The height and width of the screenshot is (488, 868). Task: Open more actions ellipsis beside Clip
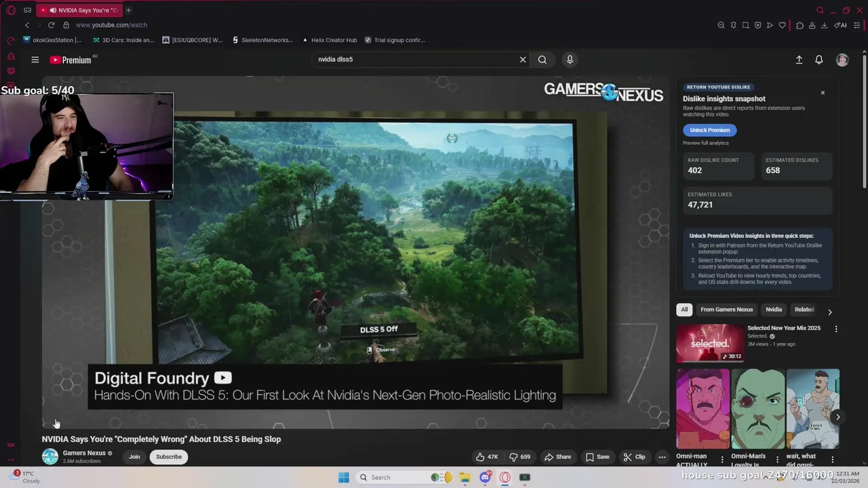(662, 457)
